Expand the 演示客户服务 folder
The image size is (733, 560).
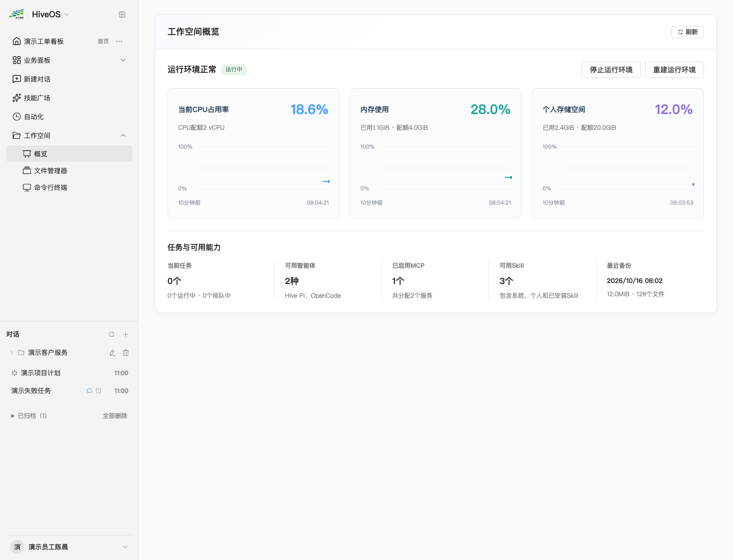point(12,353)
